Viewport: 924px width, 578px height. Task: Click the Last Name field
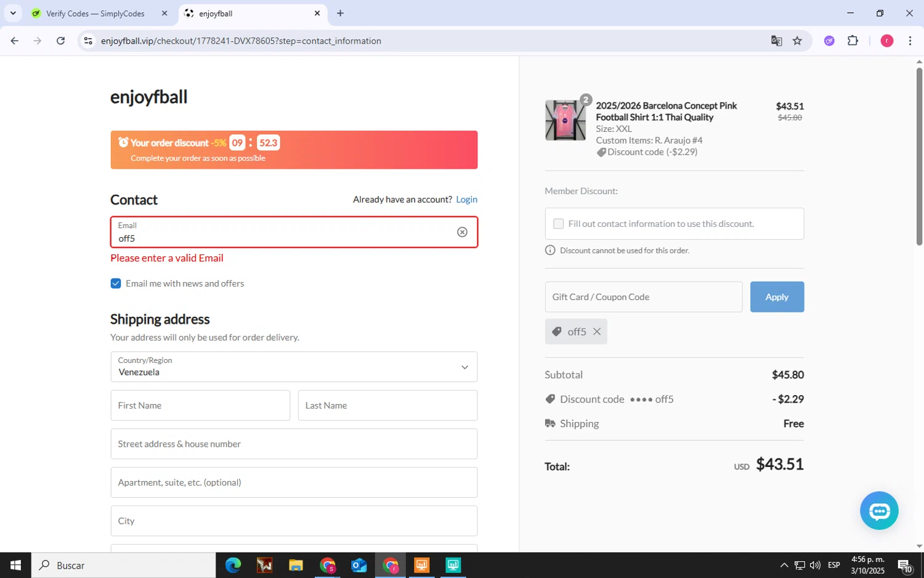coord(387,405)
